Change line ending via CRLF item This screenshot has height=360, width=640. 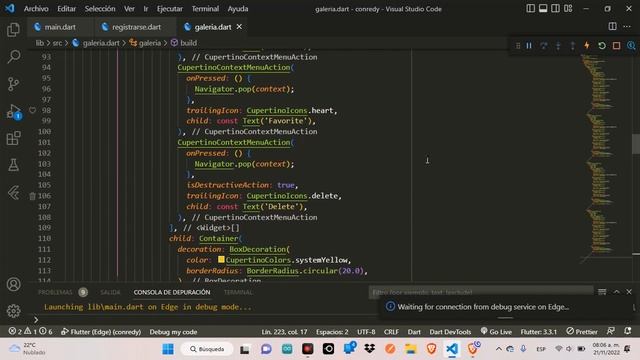click(x=391, y=331)
